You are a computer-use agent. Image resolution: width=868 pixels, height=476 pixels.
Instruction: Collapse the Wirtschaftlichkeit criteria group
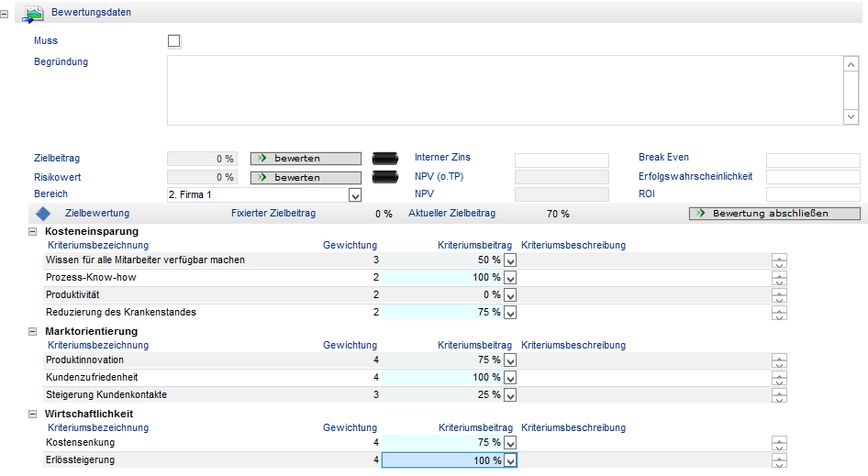coord(33,414)
